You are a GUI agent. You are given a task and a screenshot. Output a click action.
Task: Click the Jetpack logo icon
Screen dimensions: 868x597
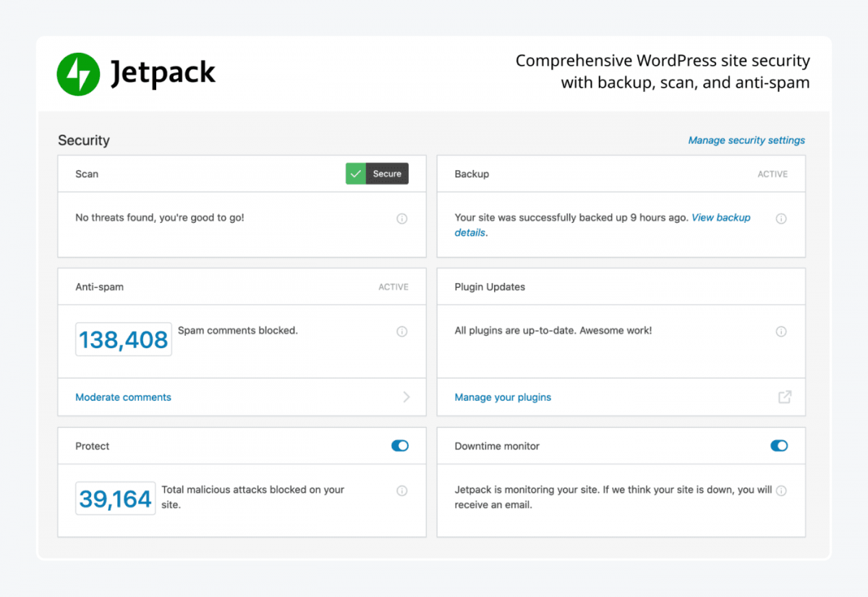coord(78,73)
